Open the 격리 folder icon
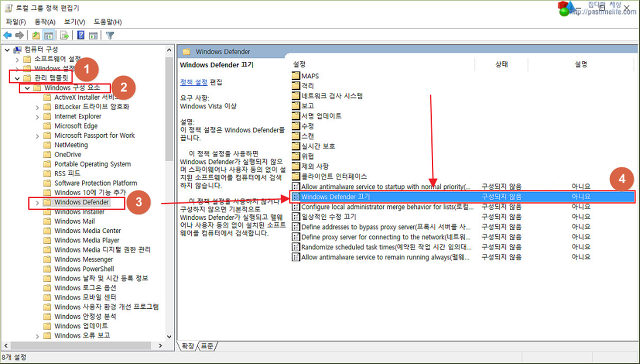Viewport: 640px width, 364px height. pyautogui.click(x=296, y=86)
